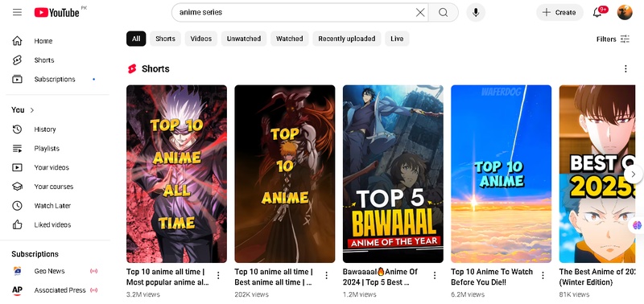Select the Watched filter chip
Image resolution: width=644 pixels, height=304 pixels.
(289, 39)
